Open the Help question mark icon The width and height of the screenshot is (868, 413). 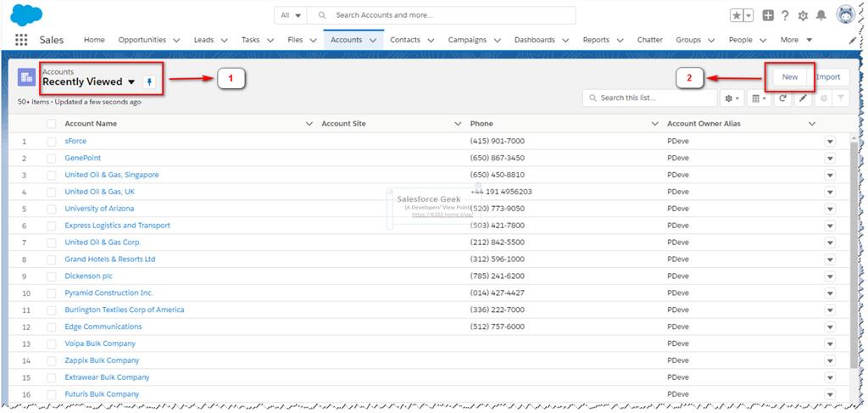(785, 15)
